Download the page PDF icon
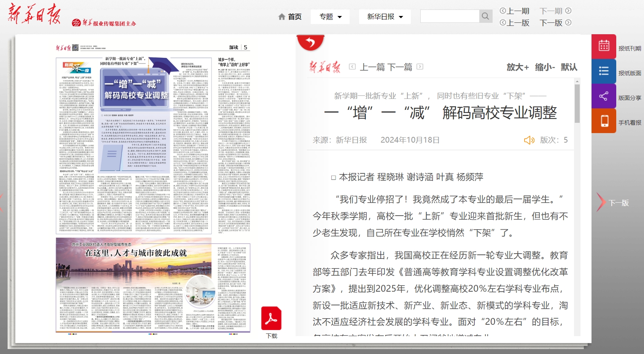 point(271,319)
